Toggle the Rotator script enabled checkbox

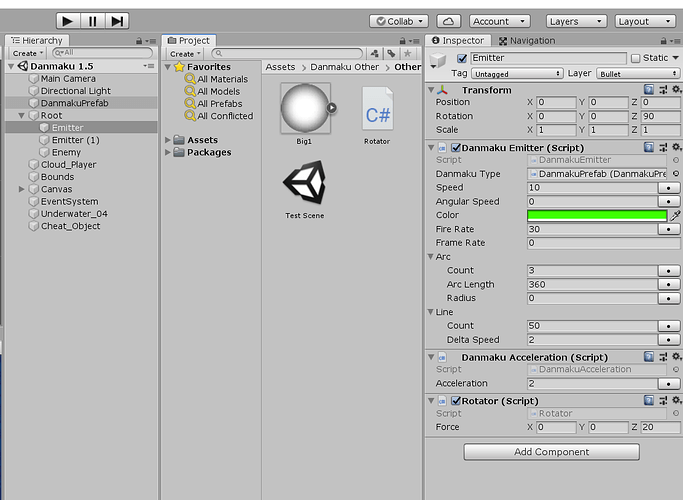456,401
